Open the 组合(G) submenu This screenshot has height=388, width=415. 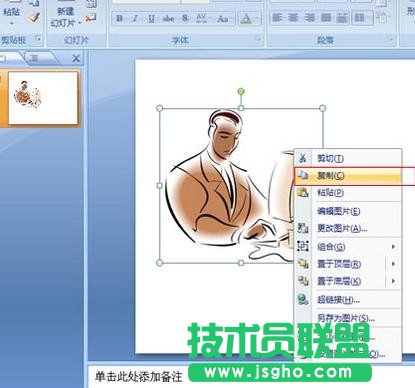[x=348, y=247]
